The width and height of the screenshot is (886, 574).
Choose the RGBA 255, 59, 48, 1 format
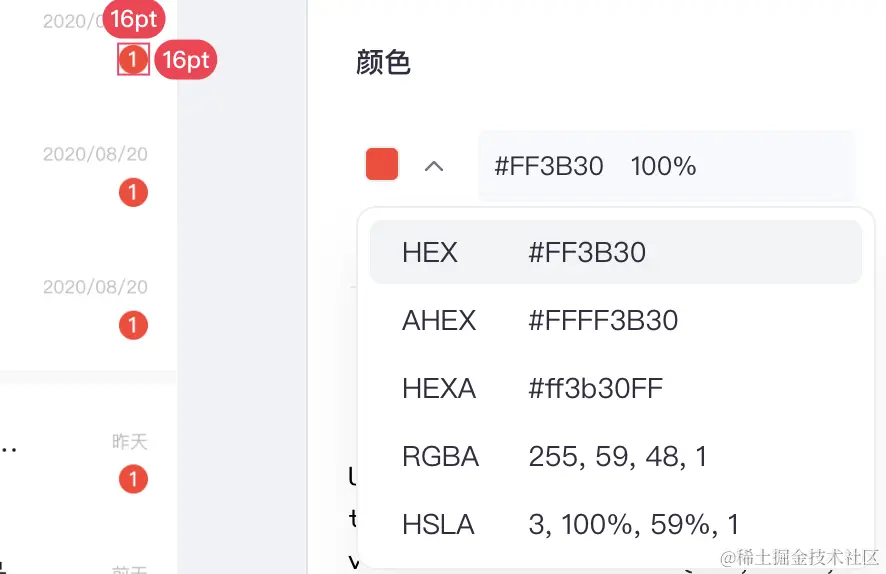(615, 457)
